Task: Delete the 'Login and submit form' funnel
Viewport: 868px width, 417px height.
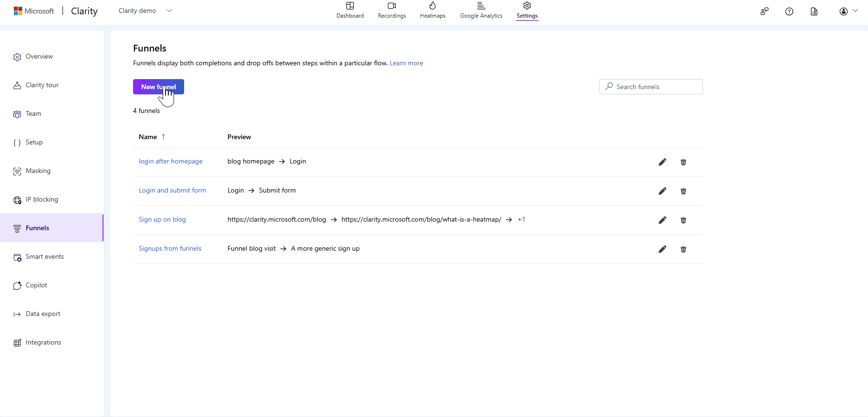Action: click(683, 191)
